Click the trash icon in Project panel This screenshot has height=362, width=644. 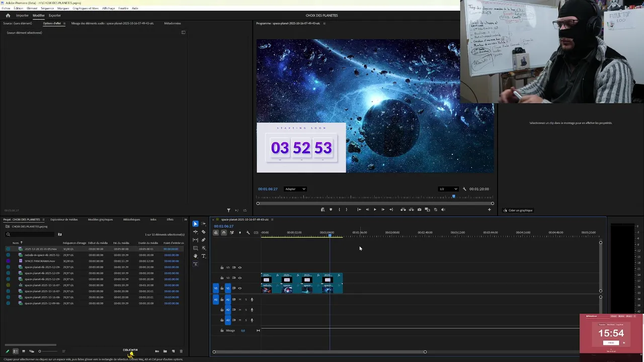pos(181,351)
